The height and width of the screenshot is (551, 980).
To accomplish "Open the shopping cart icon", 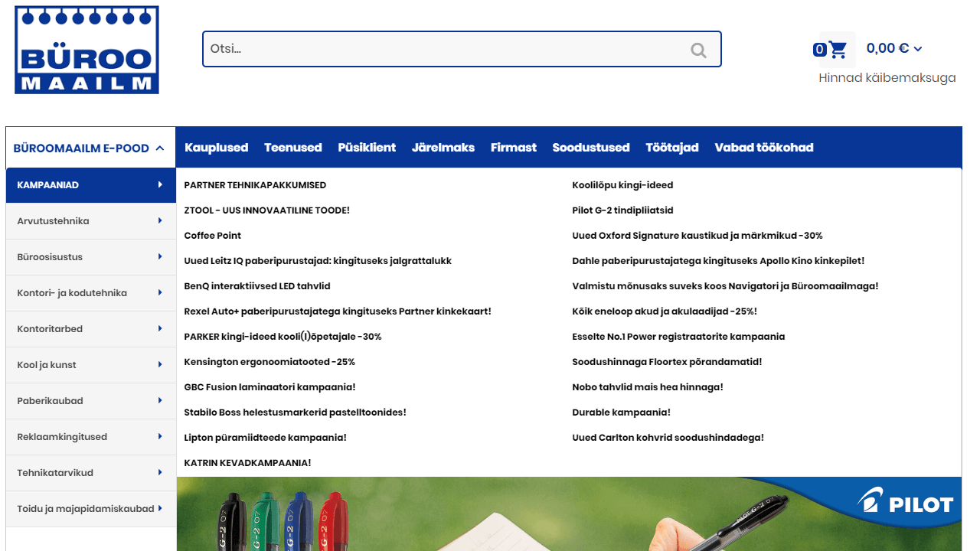I will point(838,50).
